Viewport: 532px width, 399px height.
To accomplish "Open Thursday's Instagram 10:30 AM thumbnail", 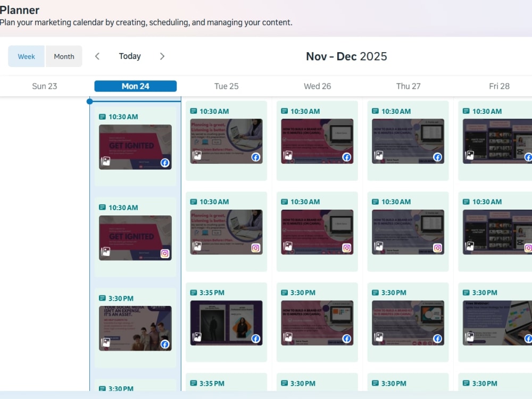I will 408,232.
